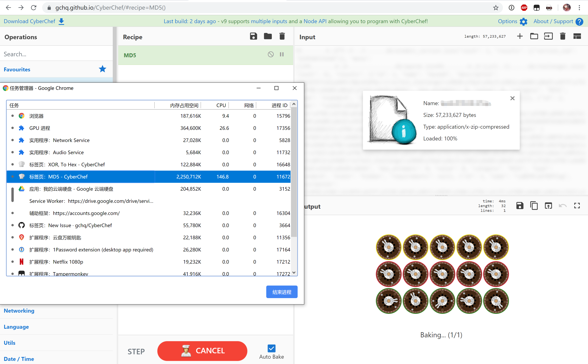Click the STEP button
This screenshot has width=588, height=364.
point(136,351)
